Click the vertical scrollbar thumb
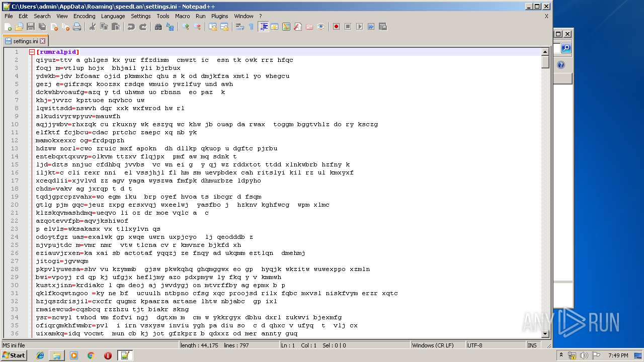Image resolution: width=644 pixels, height=362 pixels. (545, 62)
